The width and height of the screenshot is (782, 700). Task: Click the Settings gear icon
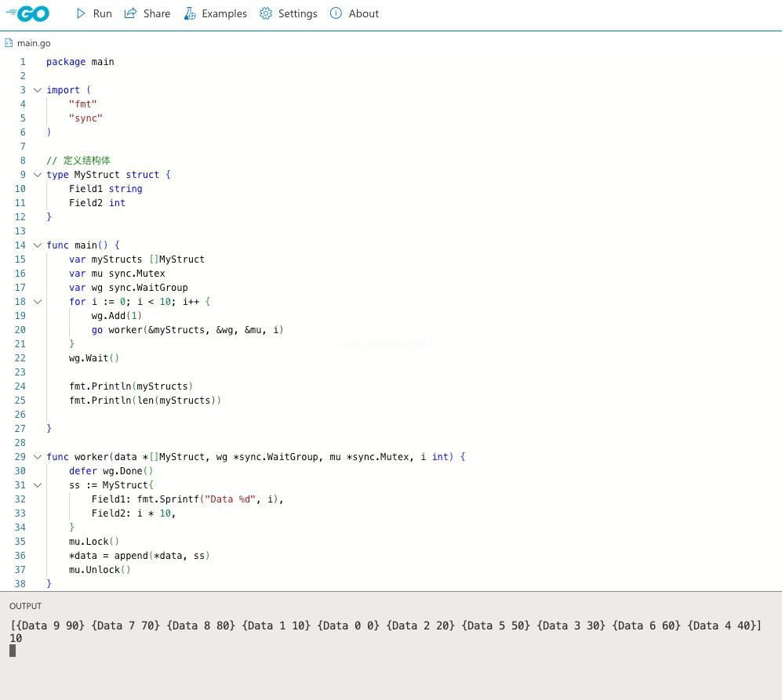266,13
